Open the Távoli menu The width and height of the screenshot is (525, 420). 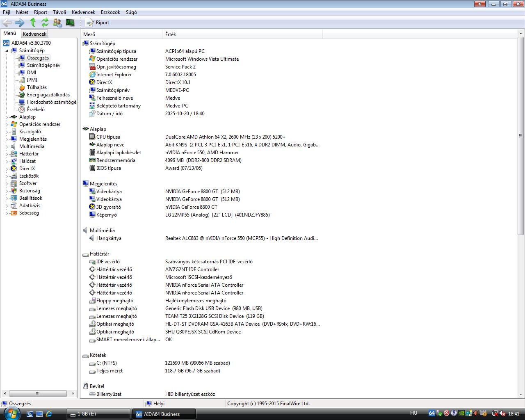point(59,12)
